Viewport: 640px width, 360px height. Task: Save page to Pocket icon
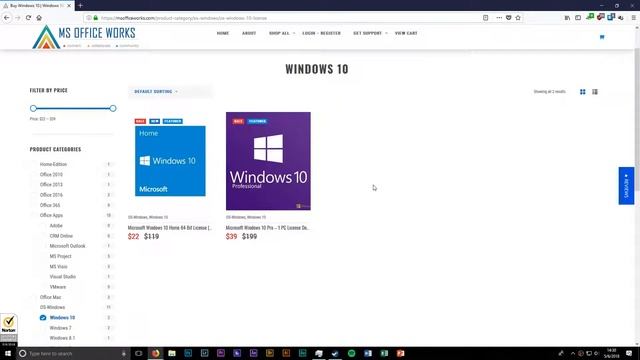(509, 18)
